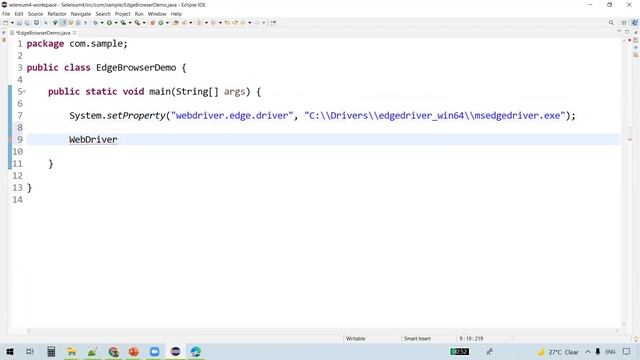Expand the Next Annotation dropdown arrow
Viewport: 640px width, 360px height.
207,23
